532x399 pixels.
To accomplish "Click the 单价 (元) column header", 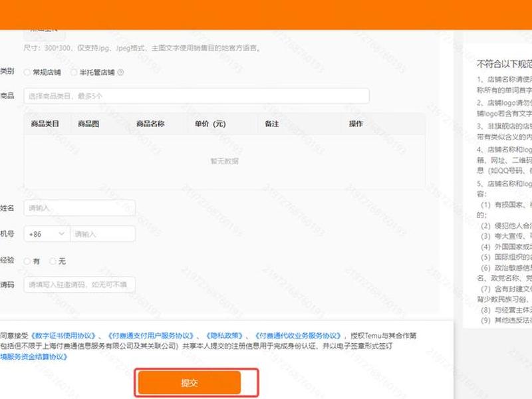I will tap(210, 124).
